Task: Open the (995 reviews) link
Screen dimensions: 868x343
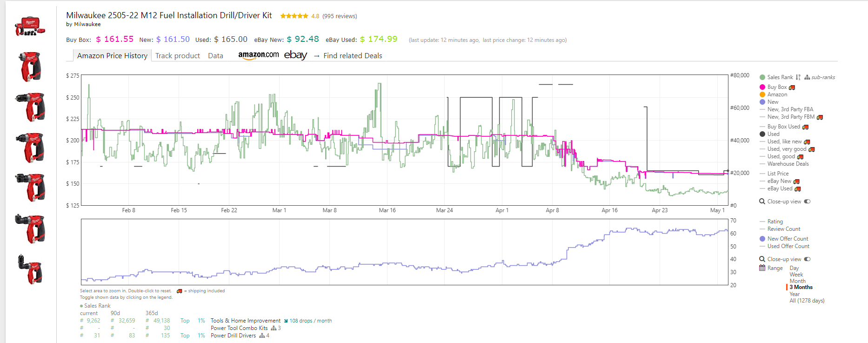Action: coord(340,16)
